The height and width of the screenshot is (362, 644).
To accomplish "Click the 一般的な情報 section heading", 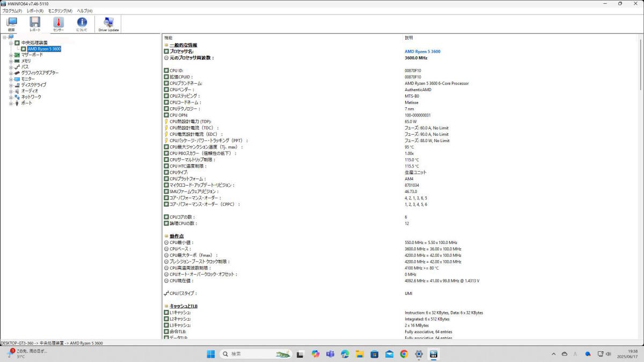I will (x=184, y=45).
